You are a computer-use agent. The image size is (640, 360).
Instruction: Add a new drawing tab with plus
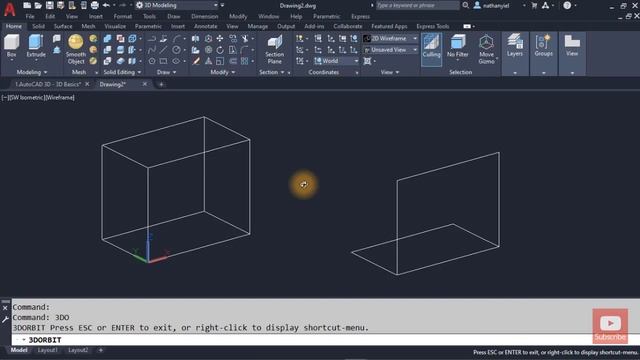161,84
